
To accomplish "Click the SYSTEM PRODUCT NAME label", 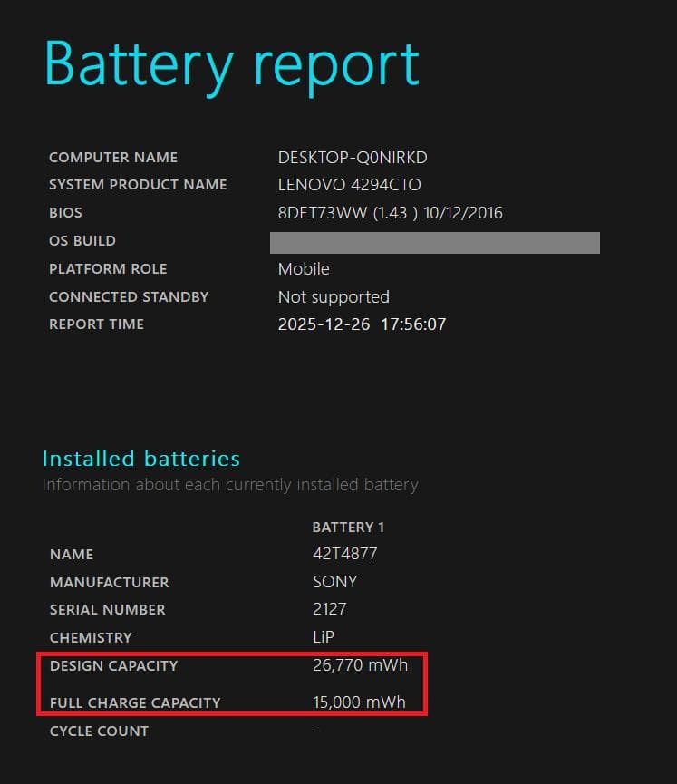I will coord(138,185).
